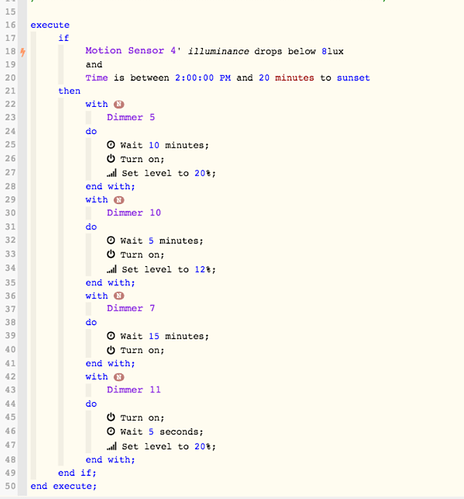Click the 2:00:00 PM time value

(203, 78)
